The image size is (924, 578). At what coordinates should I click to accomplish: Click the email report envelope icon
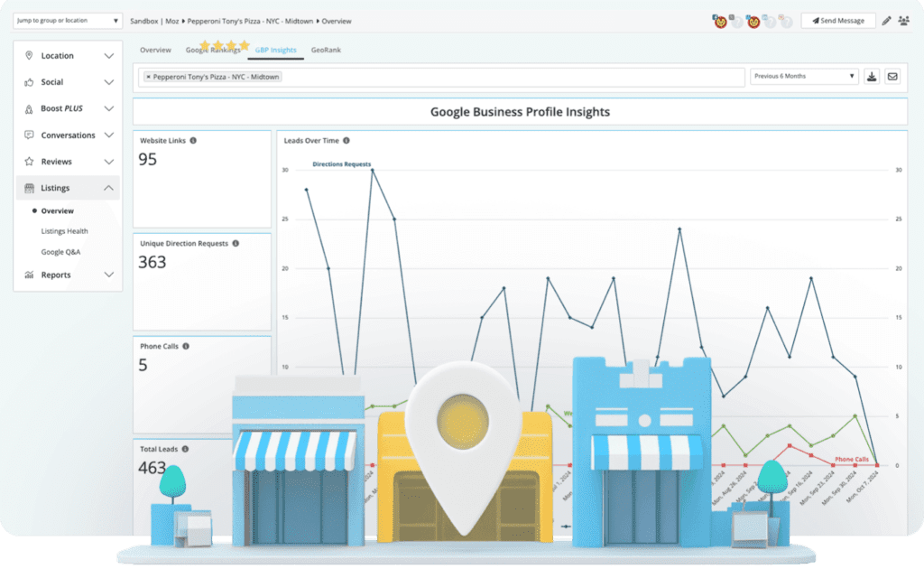pos(892,77)
